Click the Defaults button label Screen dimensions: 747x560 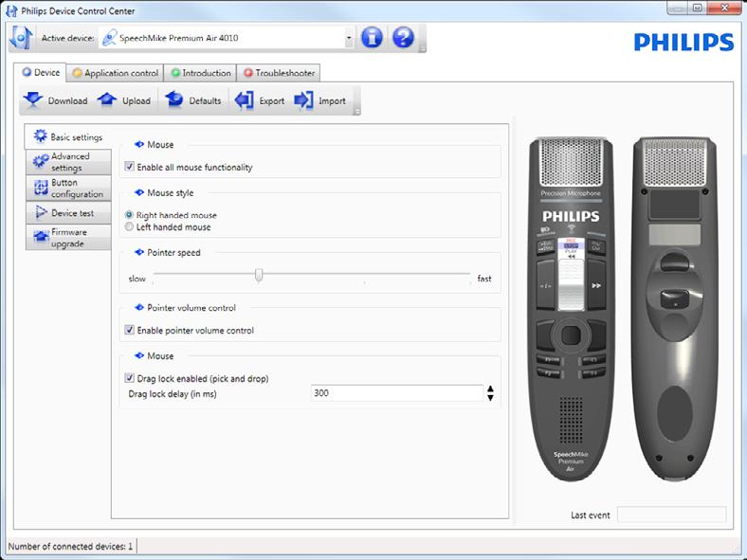pos(205,101)
